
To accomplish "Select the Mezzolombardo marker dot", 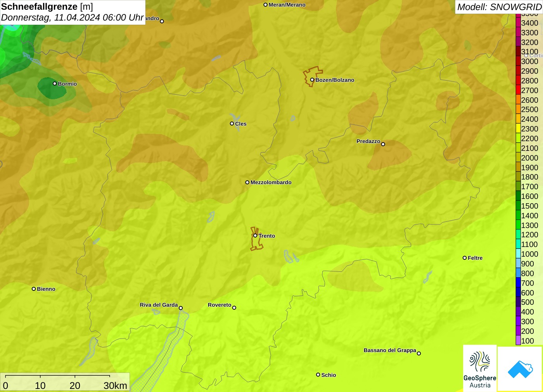I will 247,182.
